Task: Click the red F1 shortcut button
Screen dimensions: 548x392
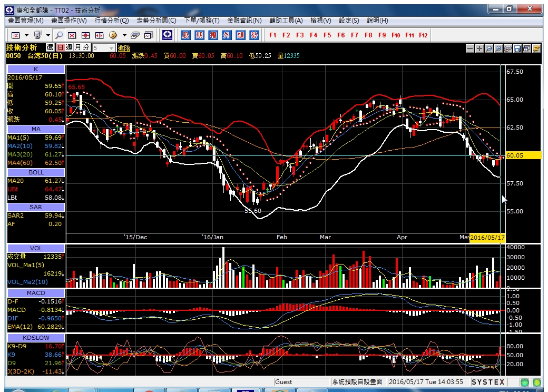Action: point(272,35)
